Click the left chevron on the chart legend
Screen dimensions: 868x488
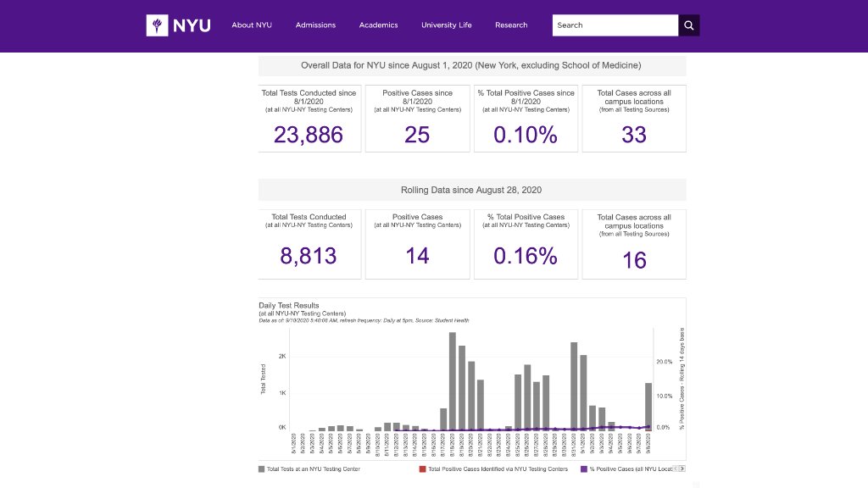676,467
